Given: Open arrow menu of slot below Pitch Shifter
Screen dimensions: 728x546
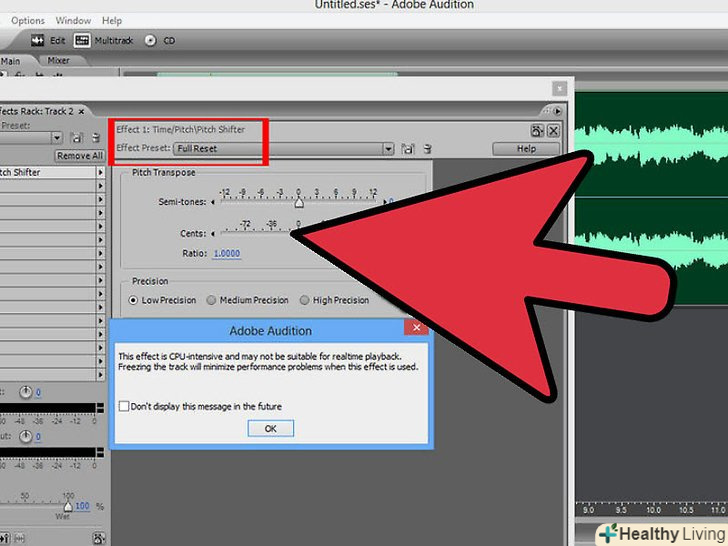Looking at the screenshot, I should [x=100, y=186].
